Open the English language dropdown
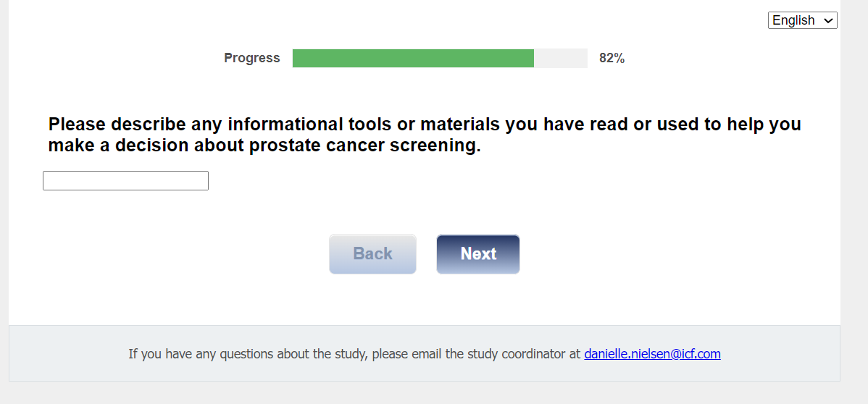The image size is (868, 404). [801, 20]
